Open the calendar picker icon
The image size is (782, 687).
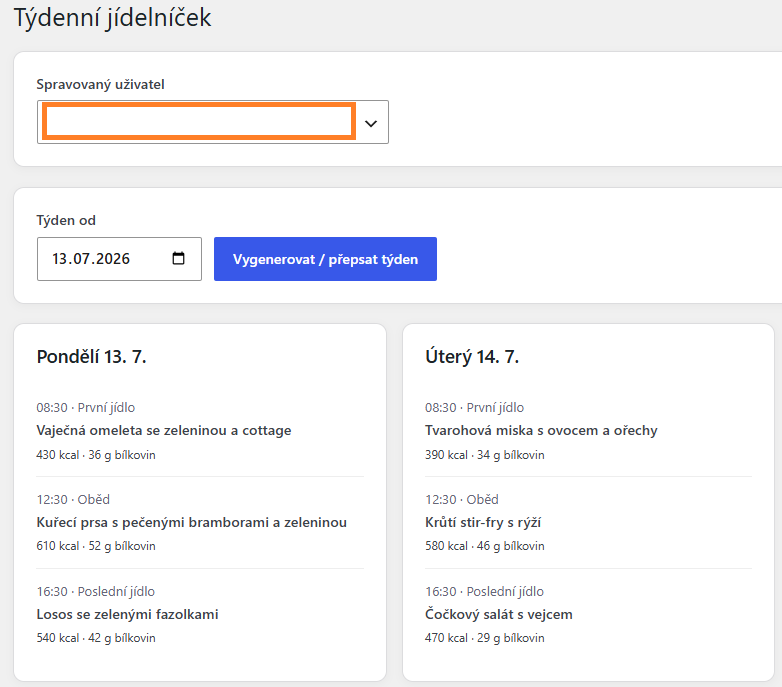[178, 258]
